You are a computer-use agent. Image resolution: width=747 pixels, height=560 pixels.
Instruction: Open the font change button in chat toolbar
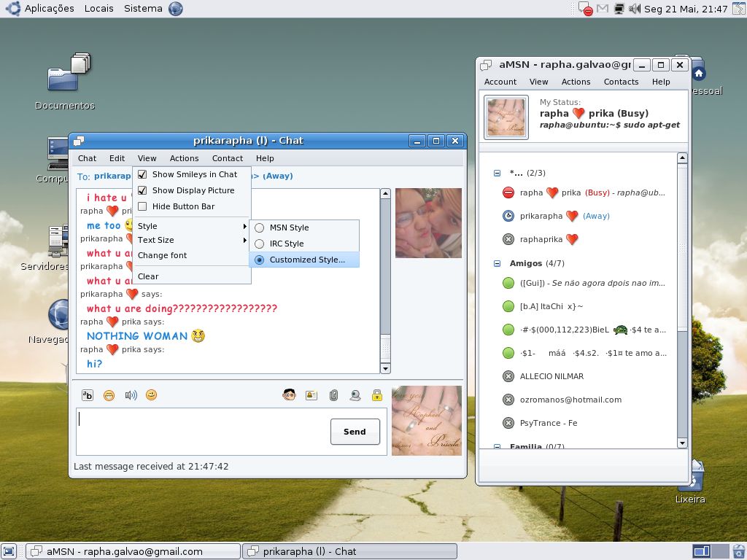tap(88, 395)
